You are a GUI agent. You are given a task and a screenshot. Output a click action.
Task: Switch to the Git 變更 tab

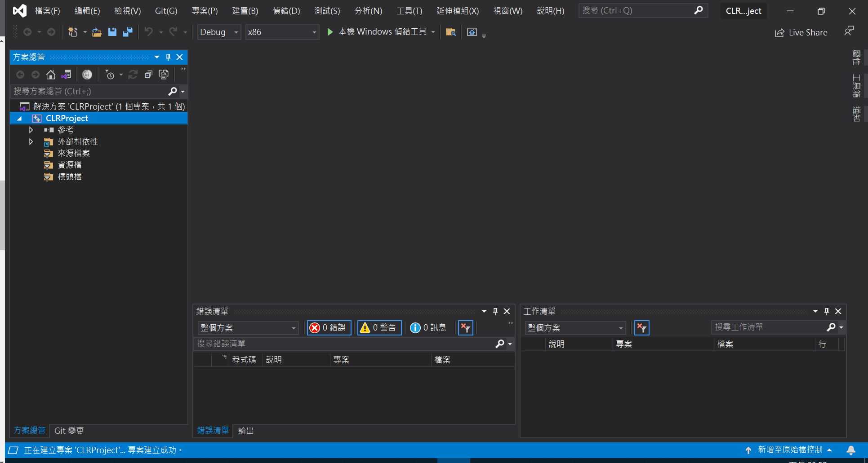pos(69,431)
